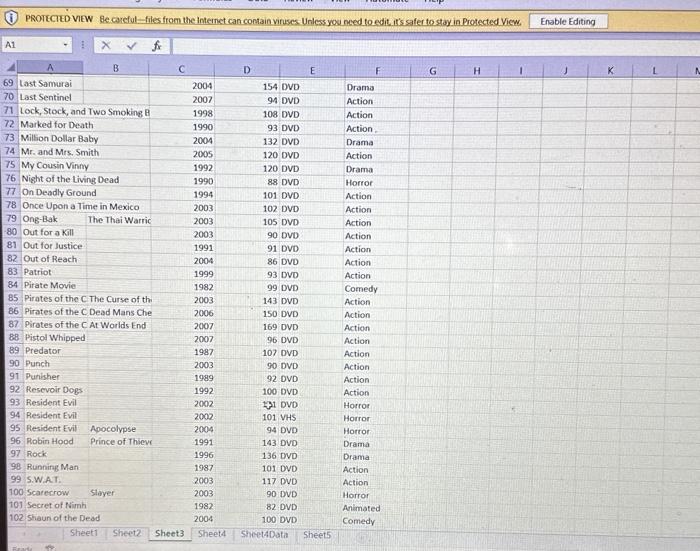Click the Enable Editing button
Viewport: 700px width, 551px height.
point(568,21)
